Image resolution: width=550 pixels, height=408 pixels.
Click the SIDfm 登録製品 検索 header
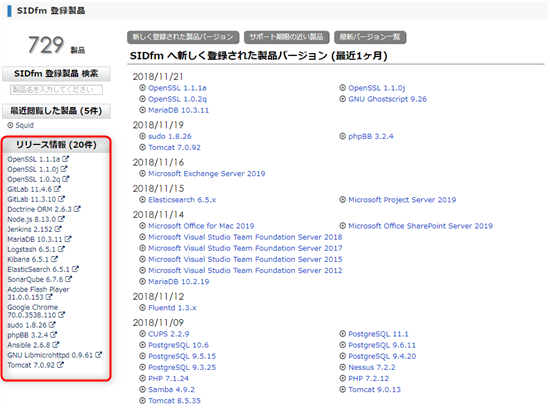coord(56,74)
